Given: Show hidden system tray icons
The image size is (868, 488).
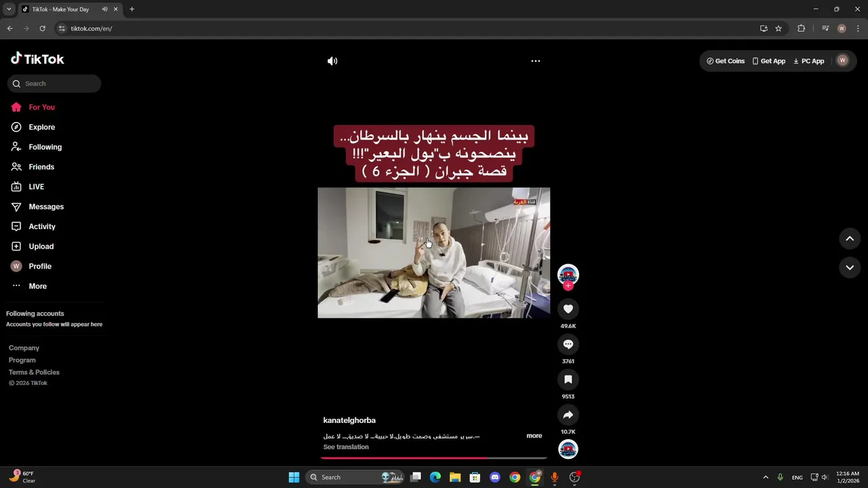Looking at the screenshot, I should [x=766, y=477].
